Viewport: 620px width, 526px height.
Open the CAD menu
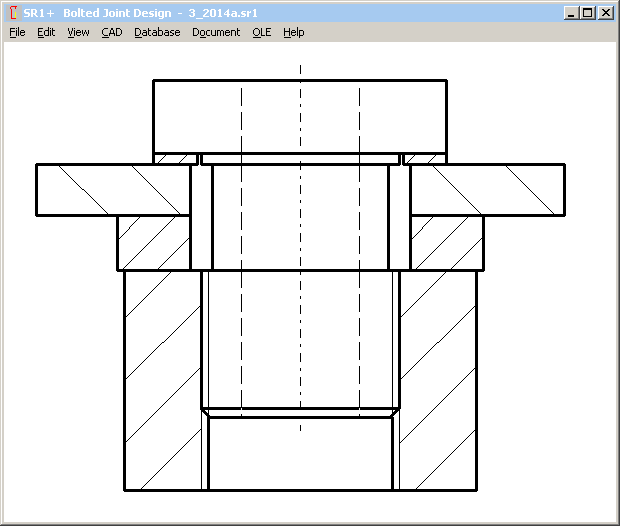[112, 32]
